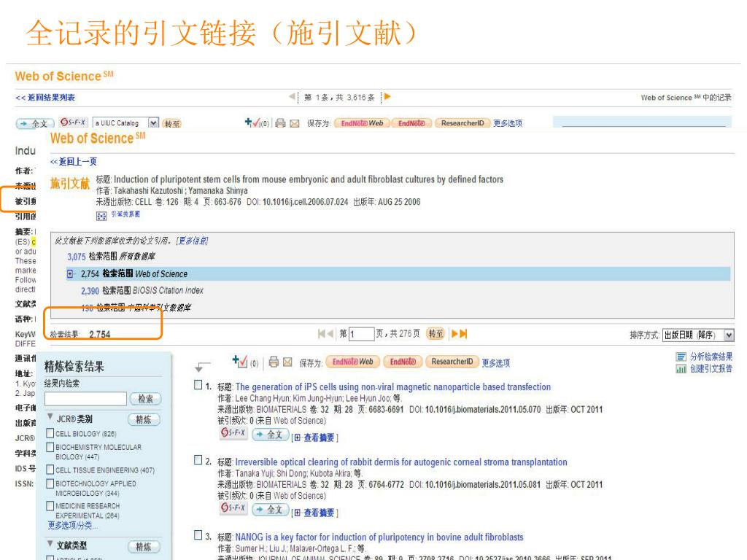Click the S·F·X icon under result 1
747x560 pixels.
tap(233, 433)
